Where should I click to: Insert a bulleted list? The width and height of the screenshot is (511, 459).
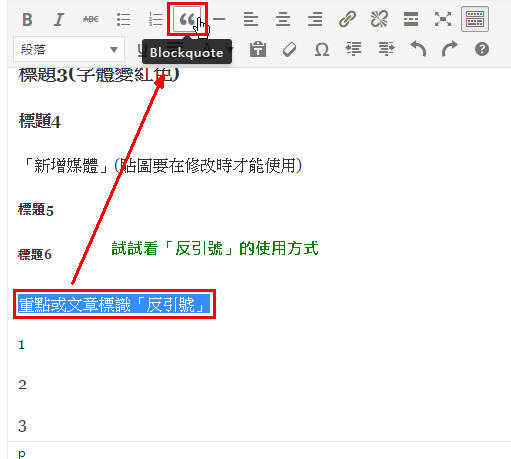click(x=123, y=19)
